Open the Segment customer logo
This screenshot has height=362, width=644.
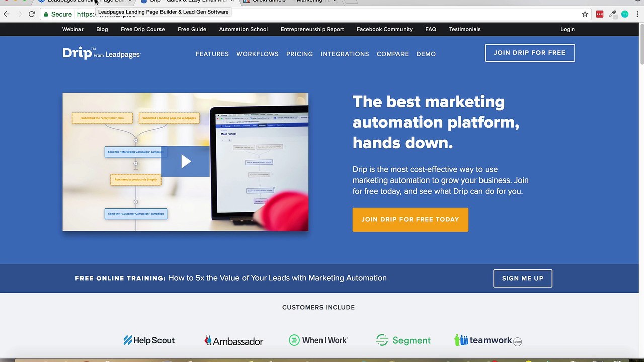(x=403, y=340)
